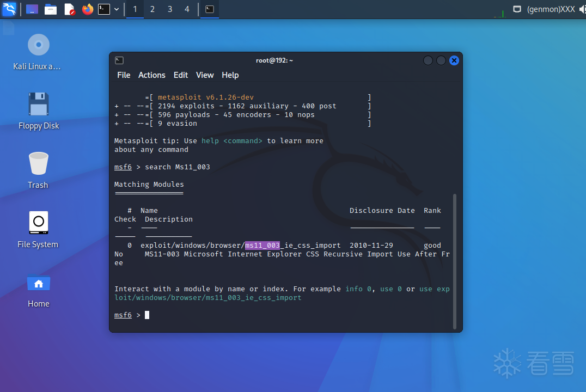The width and height of the screenshot is (586, 392).
Task: Open the Help menu in terminal
Action: tap(230, 75)
